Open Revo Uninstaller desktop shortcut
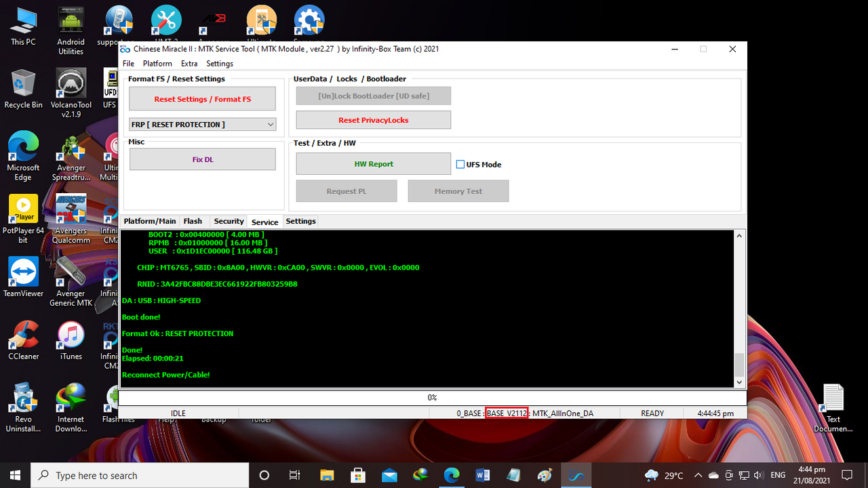 23,407
